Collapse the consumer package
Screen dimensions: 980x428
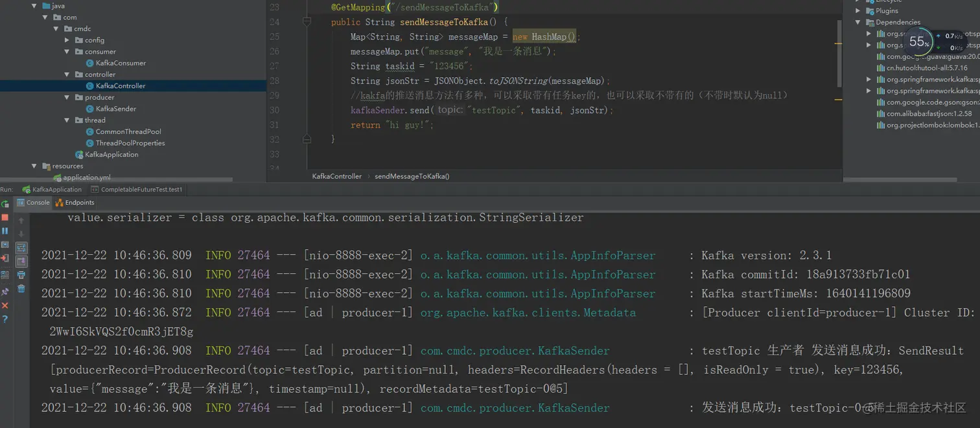coord(67,52)
